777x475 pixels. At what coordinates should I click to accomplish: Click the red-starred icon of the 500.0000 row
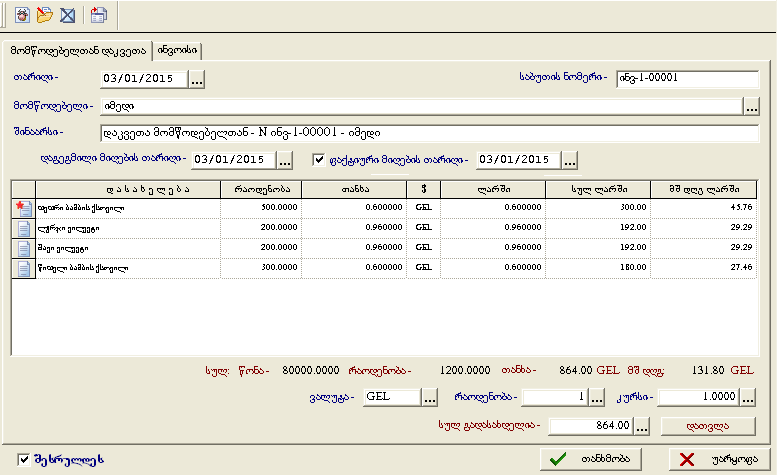point(23,209)
